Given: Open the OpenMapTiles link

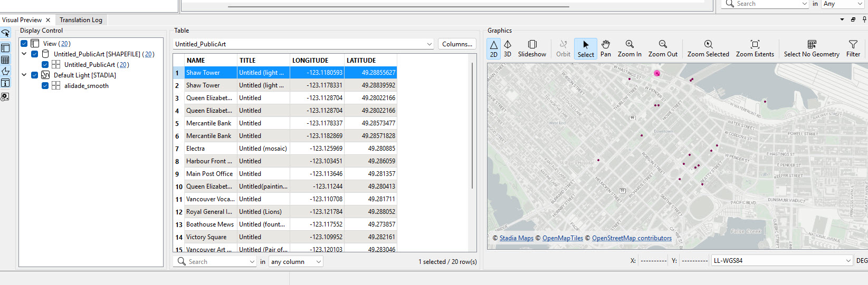Looking at the screenshot, I should 562,238.
